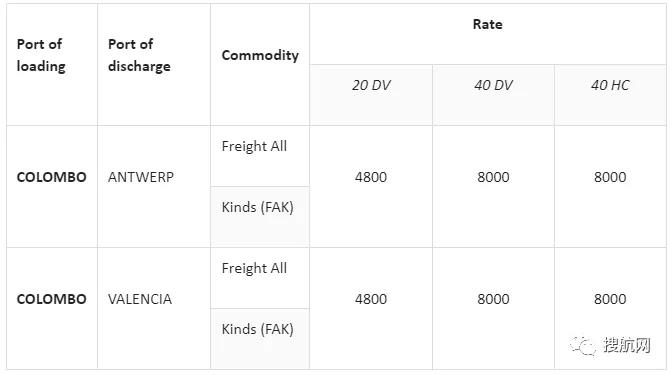Click the Commodity column header
This screenshot has width=672, height=375.
click(x=260, y=65)
